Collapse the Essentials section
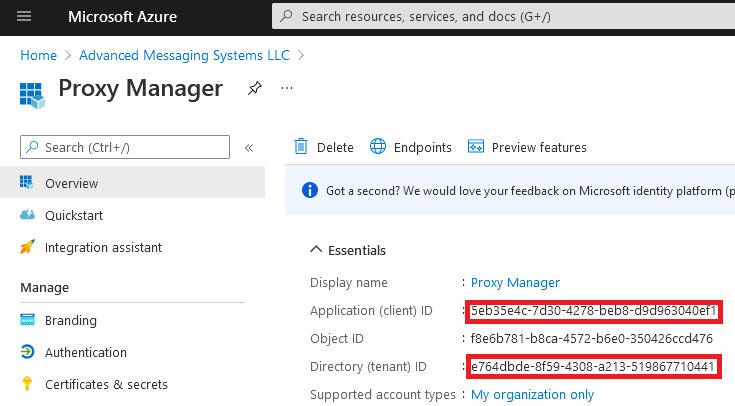735x406 pixels. tap(348, 250)
